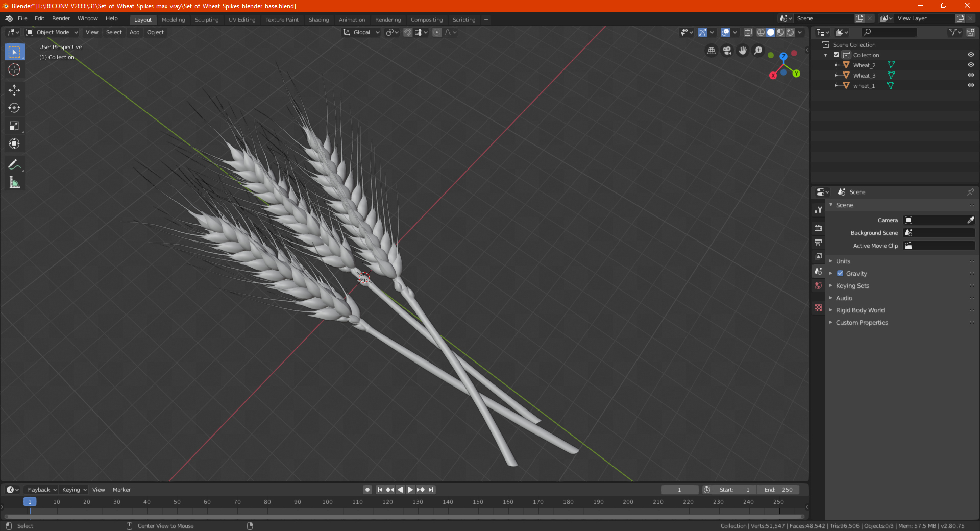Switch to the Shading workspace tab
980x531 pixels.
[318, 20]
